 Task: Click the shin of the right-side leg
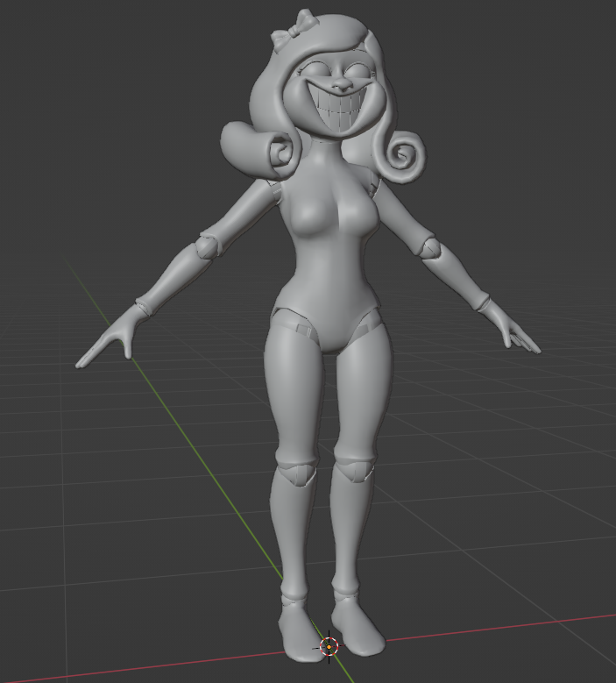click(x=352, y=526)
